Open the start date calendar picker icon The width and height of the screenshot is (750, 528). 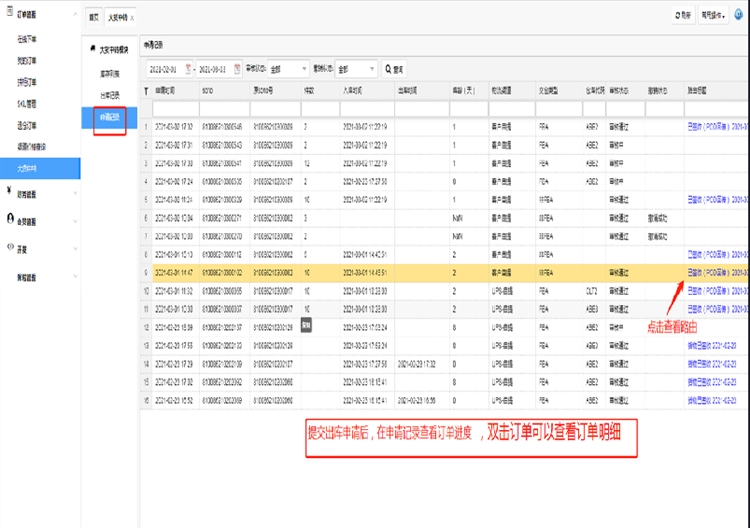point(188,69)
